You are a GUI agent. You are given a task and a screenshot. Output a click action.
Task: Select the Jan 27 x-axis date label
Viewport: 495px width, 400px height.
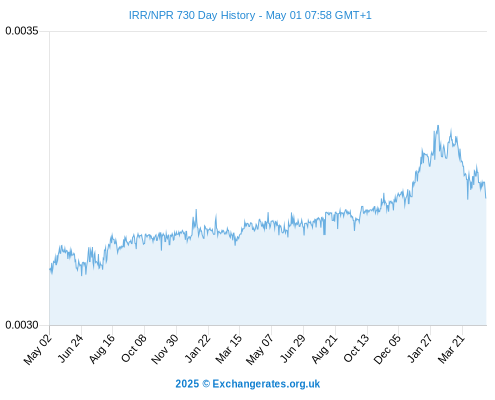(x=420, y=348)
